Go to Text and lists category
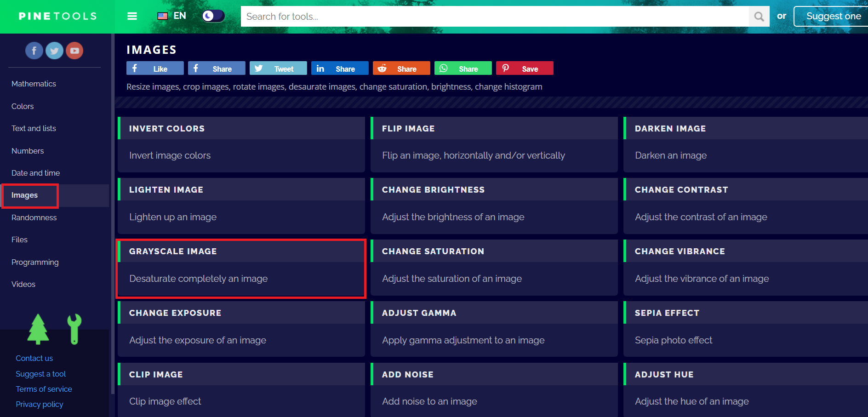 [34, 128]
